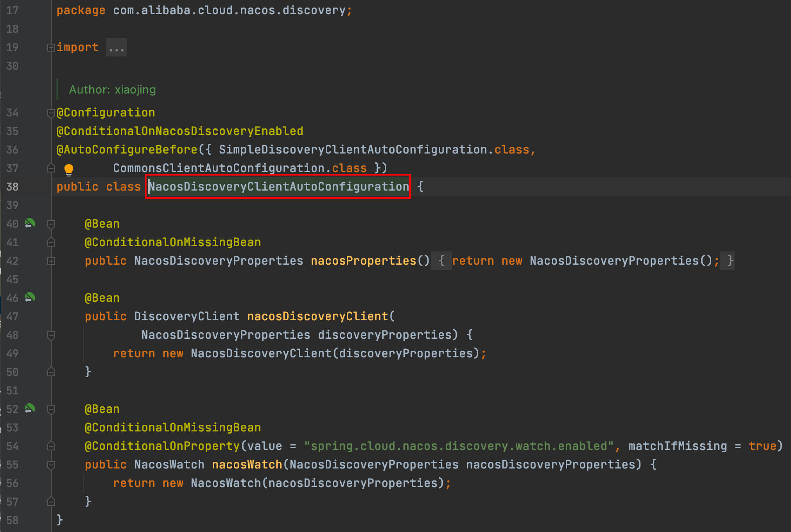Click the @Bean annotation on line 46
The width and height of the screenshot is (791, 532).
[x=102, y=298]
